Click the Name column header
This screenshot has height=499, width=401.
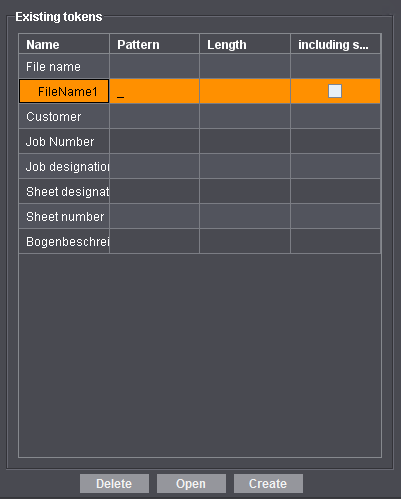coord(64,44)
